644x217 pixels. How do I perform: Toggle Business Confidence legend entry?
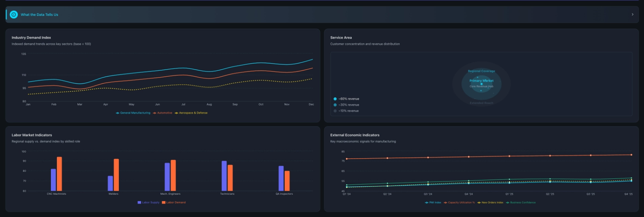pos(521,202)
